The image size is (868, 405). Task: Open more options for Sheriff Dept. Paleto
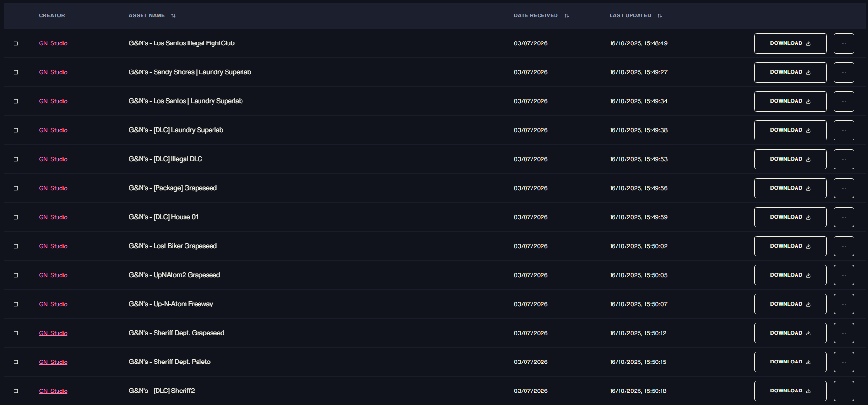coord(844,362)
